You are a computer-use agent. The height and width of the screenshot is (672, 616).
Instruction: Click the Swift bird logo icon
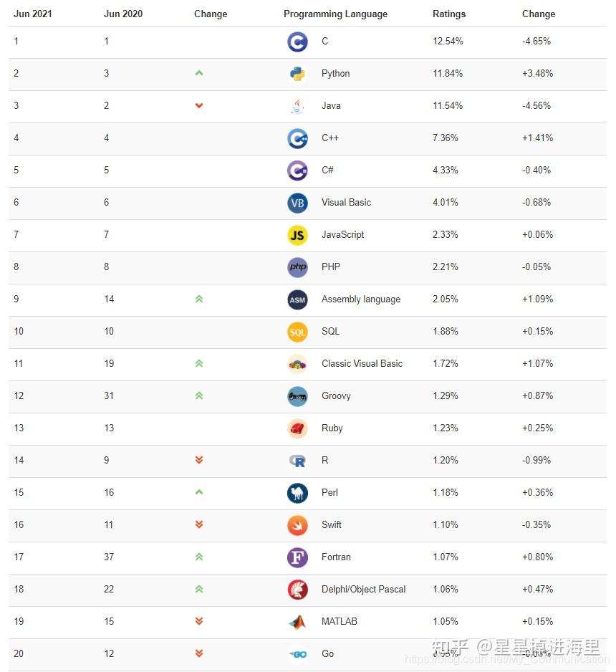pos(297,525)
